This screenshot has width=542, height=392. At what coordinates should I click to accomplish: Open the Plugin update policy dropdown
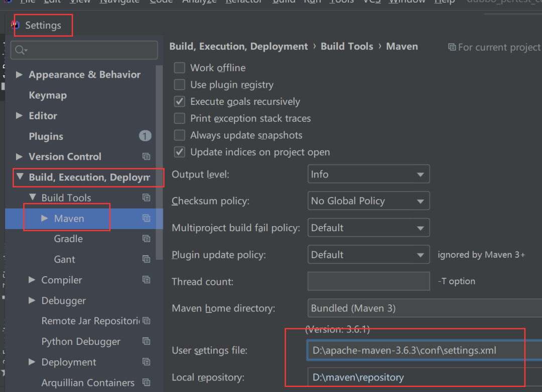(x=368, y=255)
